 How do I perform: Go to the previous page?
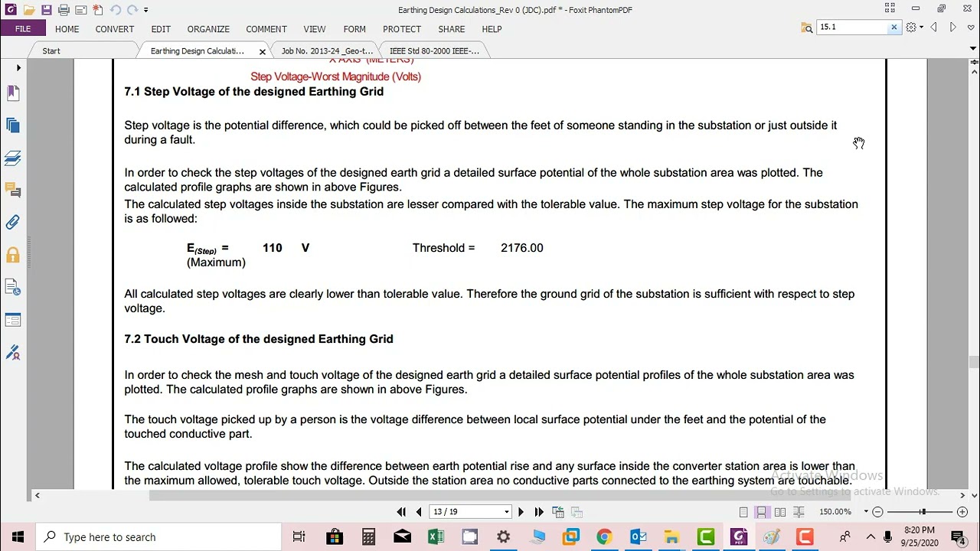point(419,512)
